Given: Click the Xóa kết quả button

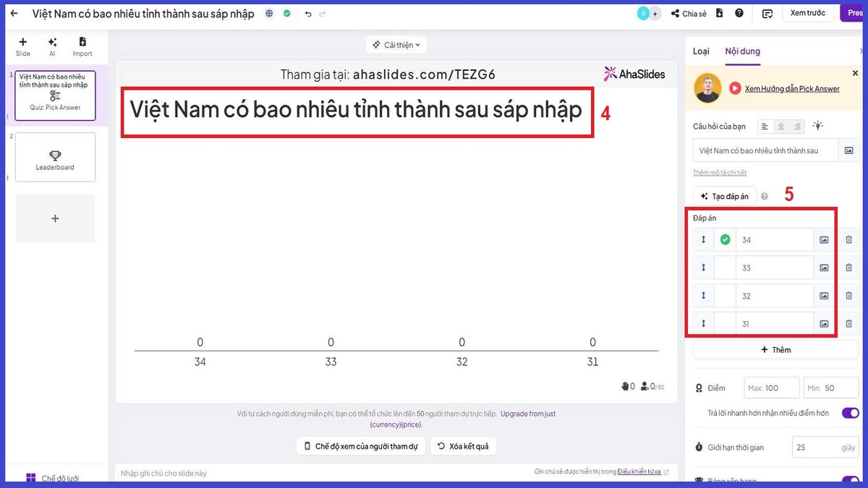Looking at the screenshot, I should [464, 446].
